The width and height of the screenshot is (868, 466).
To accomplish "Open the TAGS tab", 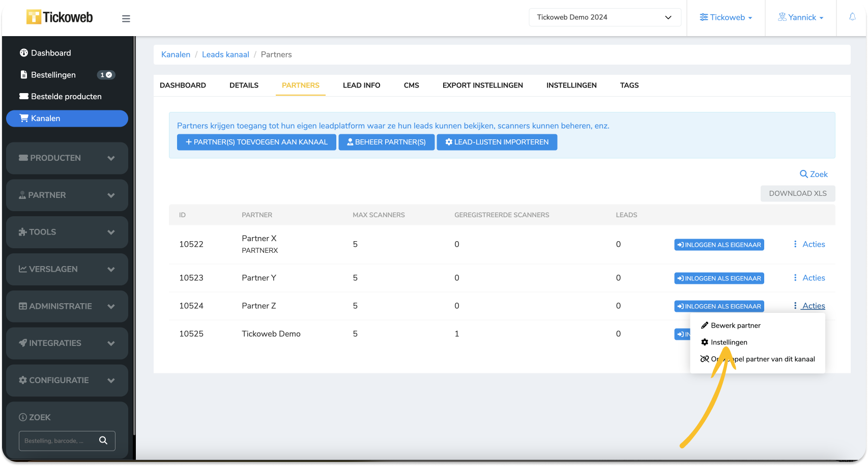I will click(629, 85).
